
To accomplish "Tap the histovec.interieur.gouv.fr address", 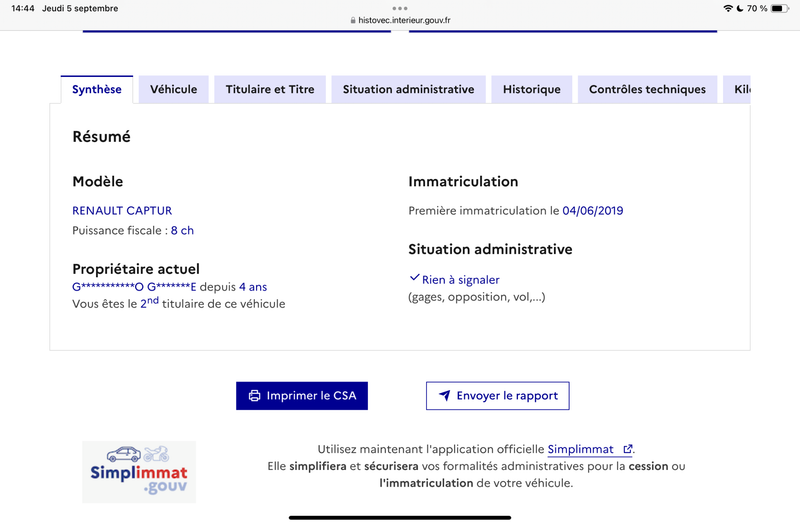I will (x=404, y=20).
